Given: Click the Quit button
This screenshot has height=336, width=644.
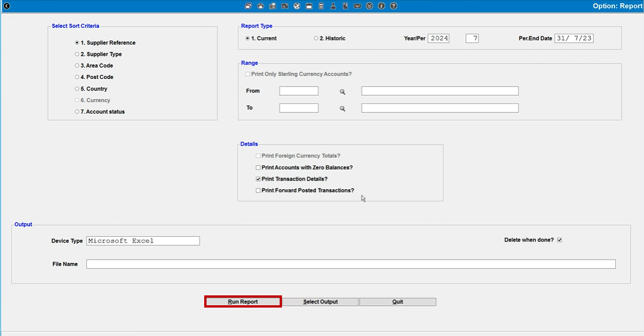Looking at the screenshot, I should [397, 302].
